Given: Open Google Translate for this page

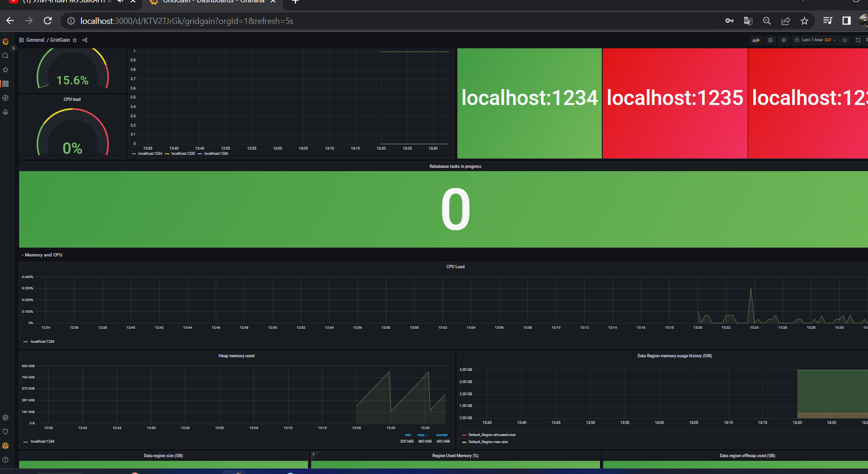Looking at the screenshot, I should 748,21.
